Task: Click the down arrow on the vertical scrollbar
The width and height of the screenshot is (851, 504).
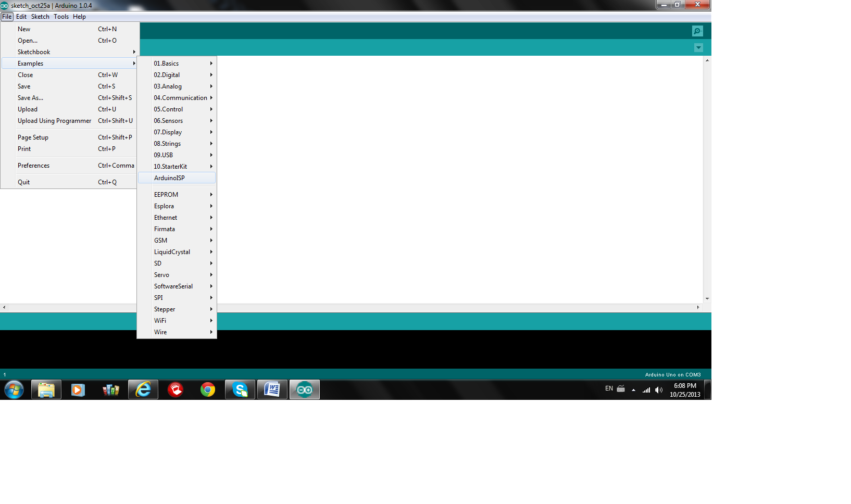Action: click(707, 298)
